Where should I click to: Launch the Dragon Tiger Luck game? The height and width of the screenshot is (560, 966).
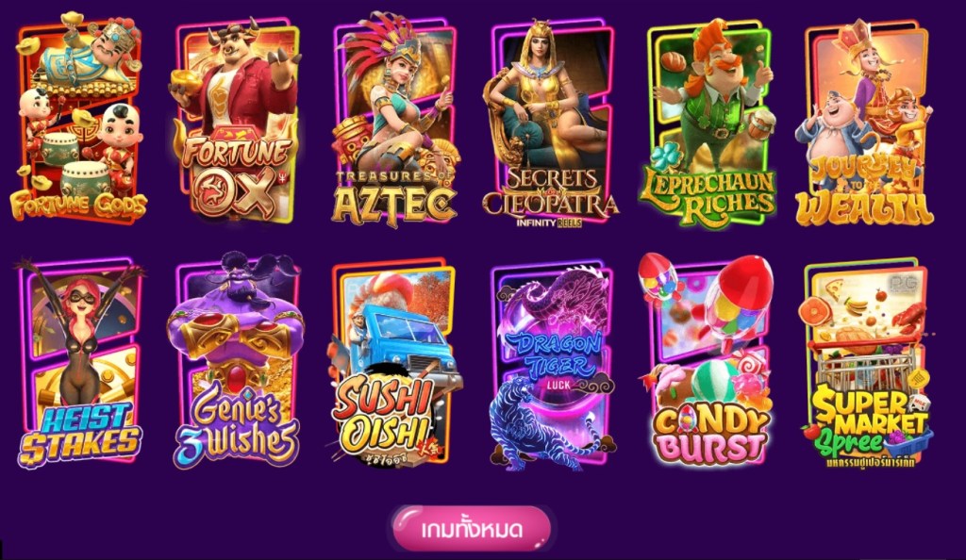coord(551,366)
